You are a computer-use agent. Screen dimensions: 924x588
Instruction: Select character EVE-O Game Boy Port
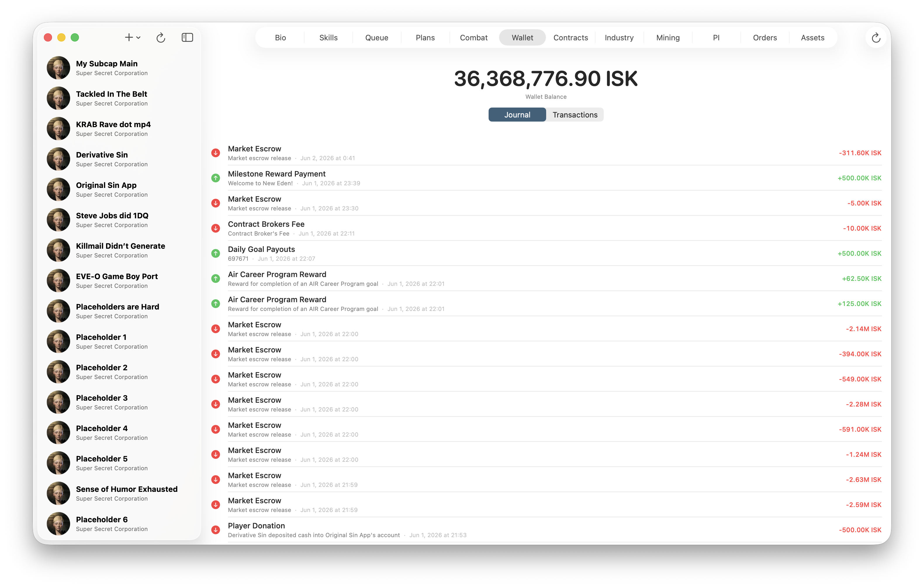point(119,281)
